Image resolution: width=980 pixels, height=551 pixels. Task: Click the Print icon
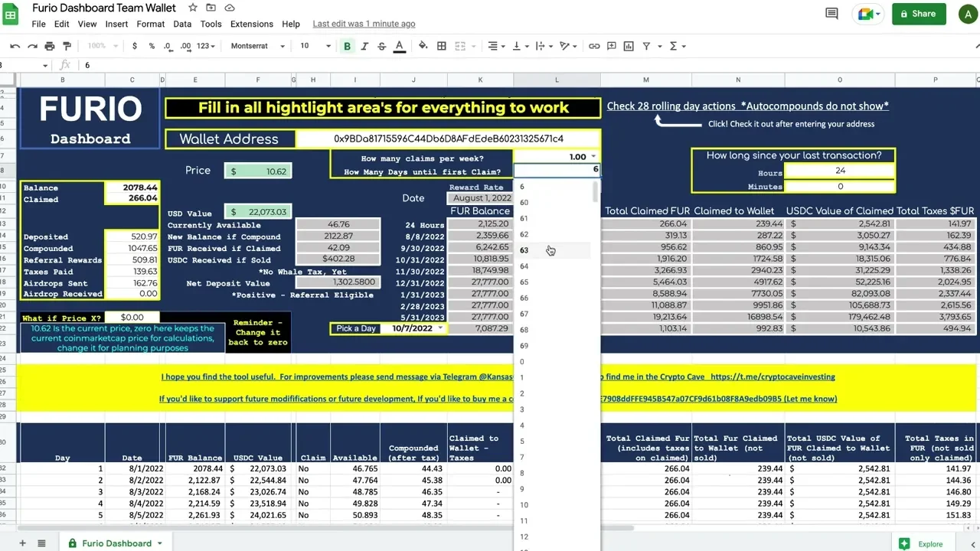point(50,46)
